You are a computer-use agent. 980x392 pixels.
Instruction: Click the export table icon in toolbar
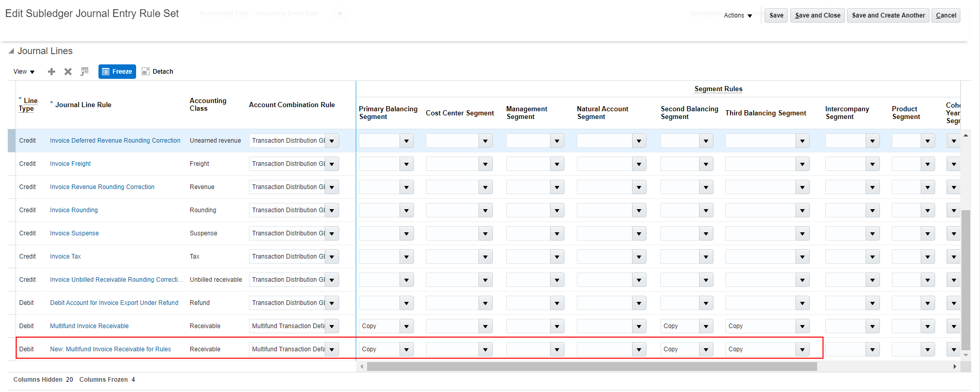[x=85, y=72]
